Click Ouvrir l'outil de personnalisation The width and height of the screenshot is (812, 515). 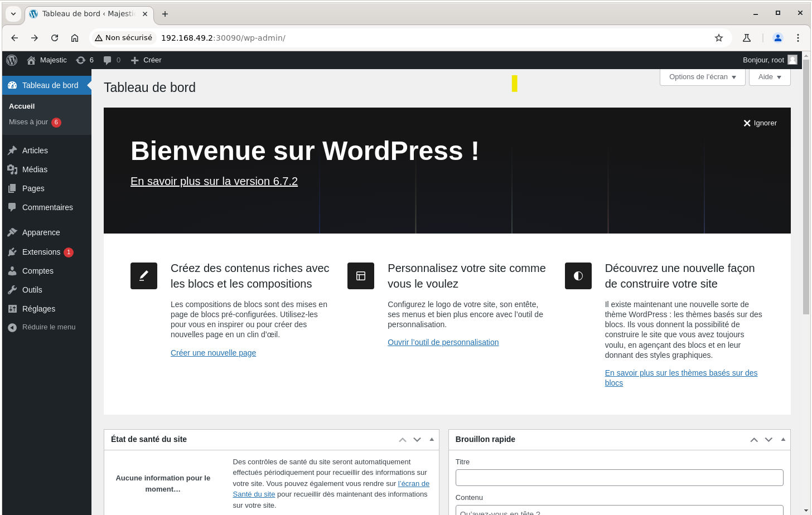coord(443,342)
